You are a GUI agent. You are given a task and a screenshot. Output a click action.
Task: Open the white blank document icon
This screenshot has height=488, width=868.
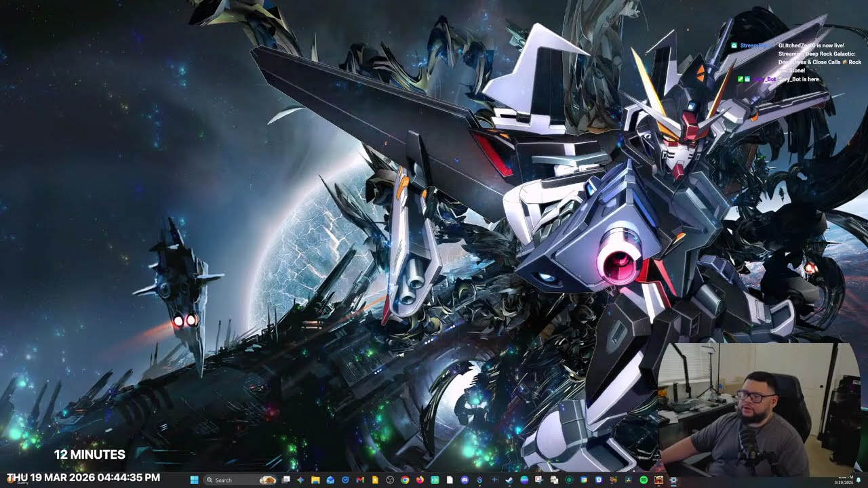tap(450, 480)
